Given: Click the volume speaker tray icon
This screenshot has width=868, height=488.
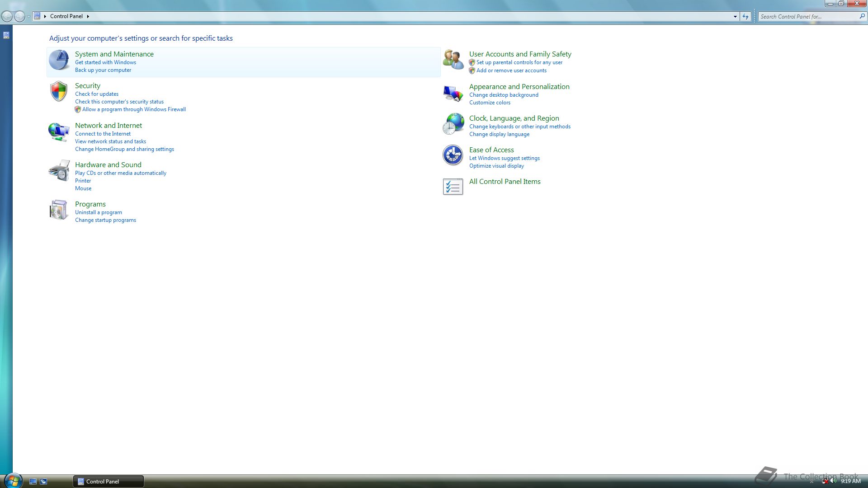Looking at the screenshot, I should 833,481.
